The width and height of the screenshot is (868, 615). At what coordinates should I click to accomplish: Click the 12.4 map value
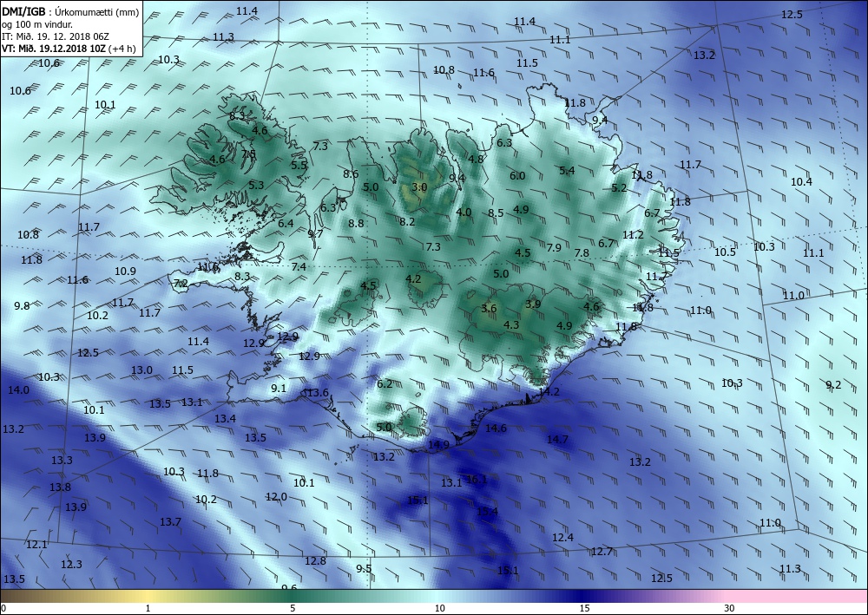coord(563,537)
